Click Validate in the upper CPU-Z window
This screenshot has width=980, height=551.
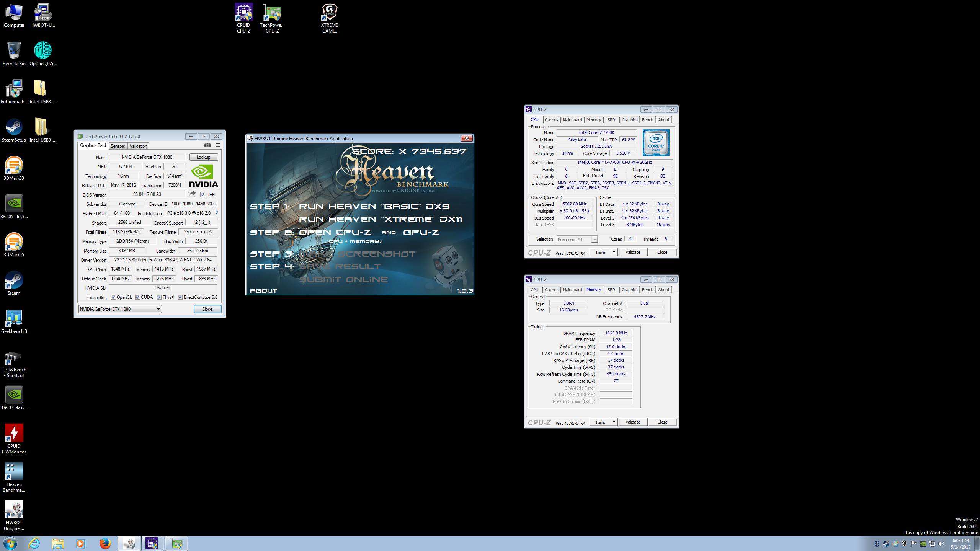point(632,252)
